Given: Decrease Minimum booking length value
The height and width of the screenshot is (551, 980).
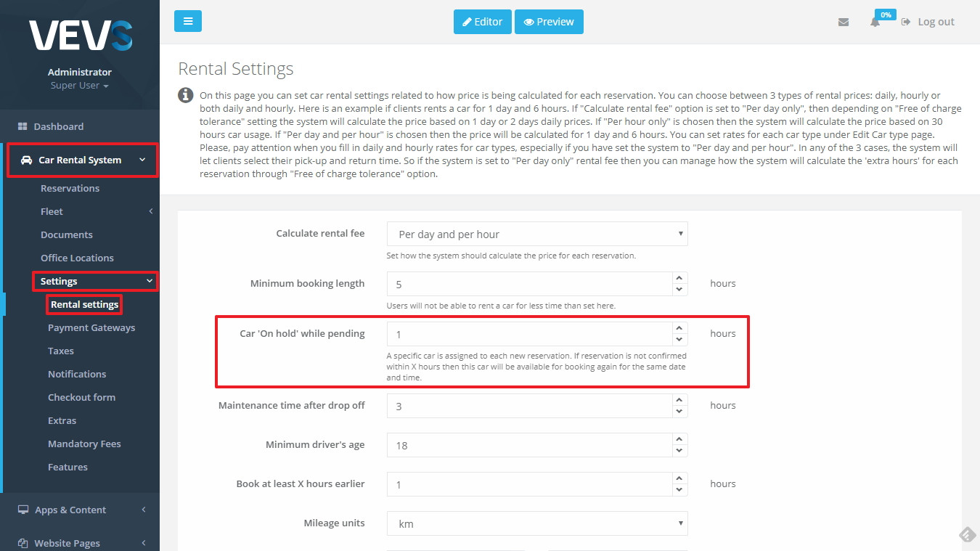Looking at the screenshot, I should coord(679,290).
